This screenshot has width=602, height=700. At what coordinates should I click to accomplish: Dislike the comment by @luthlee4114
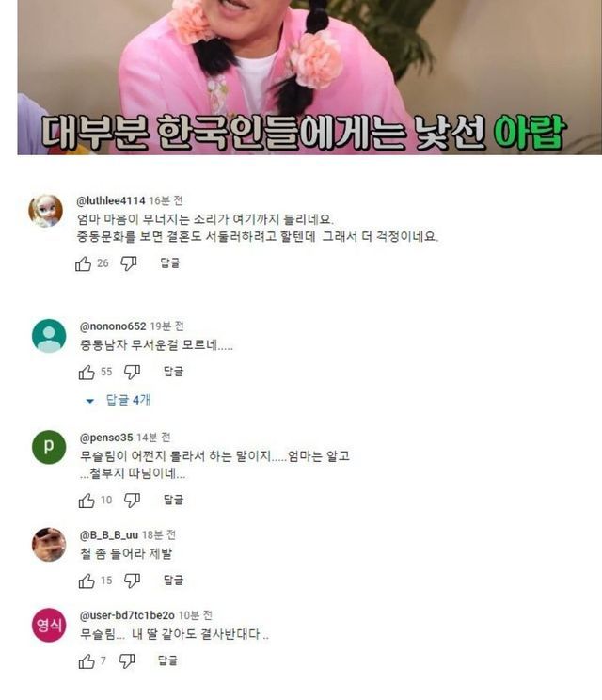[x=129, y=263]
